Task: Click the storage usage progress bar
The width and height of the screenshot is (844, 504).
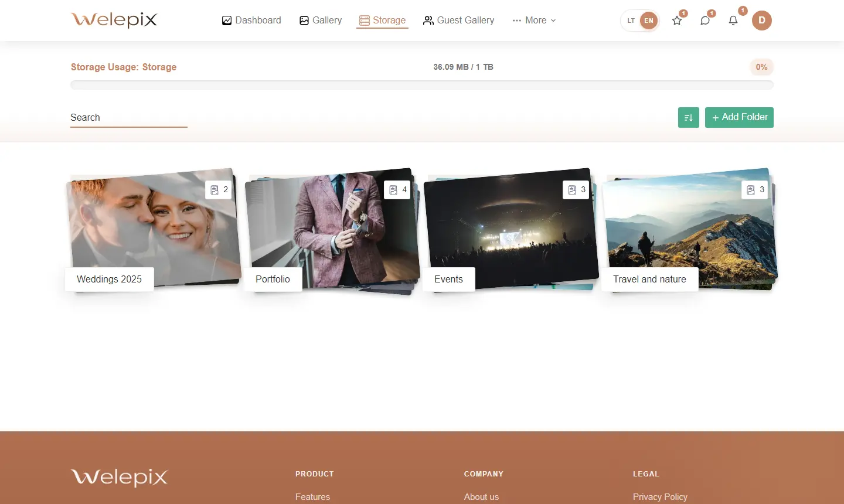Action: coord(422,85)
